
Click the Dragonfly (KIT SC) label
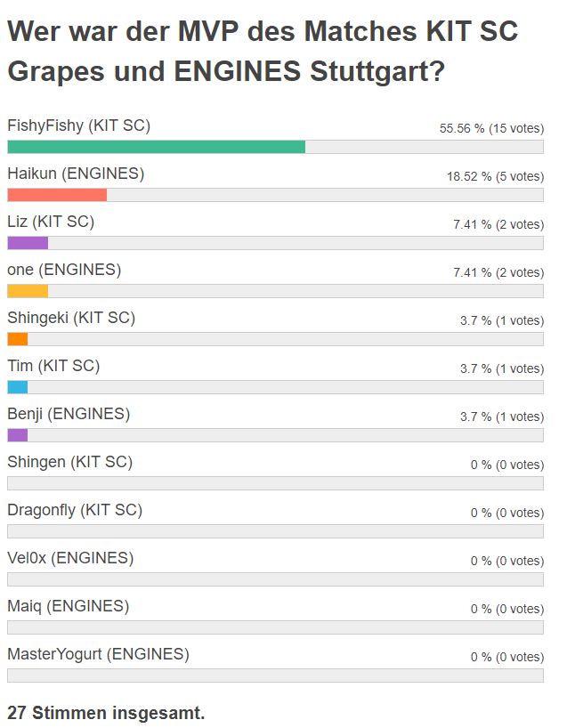pyautogui.click(x=75, y=510)
